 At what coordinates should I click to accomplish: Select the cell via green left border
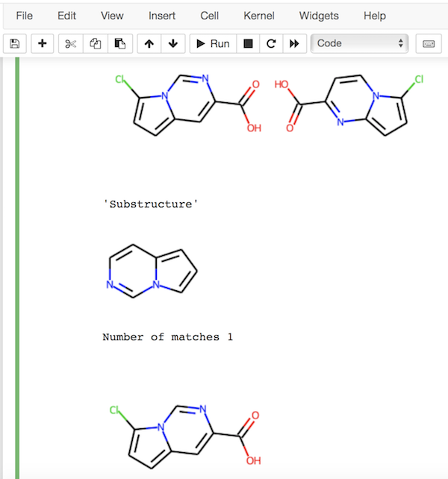point(17,268)
